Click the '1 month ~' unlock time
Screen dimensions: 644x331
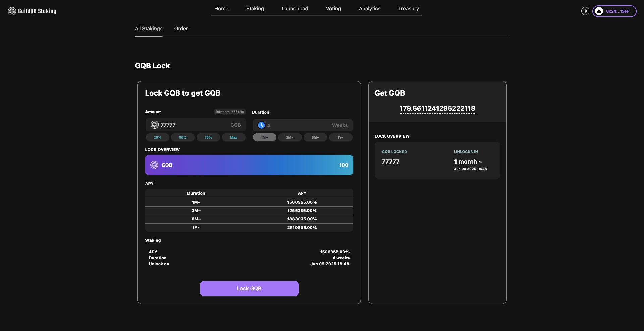[468, 162]
